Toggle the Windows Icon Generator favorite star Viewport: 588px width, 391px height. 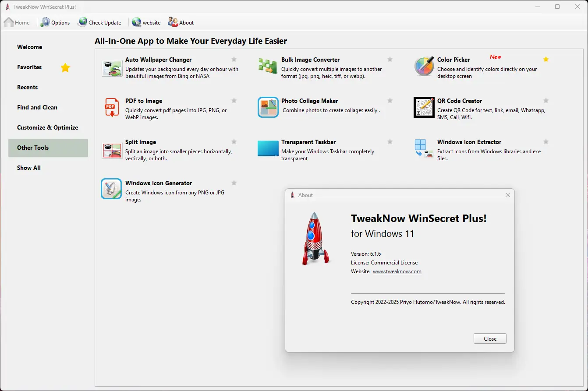coord(234,183)
